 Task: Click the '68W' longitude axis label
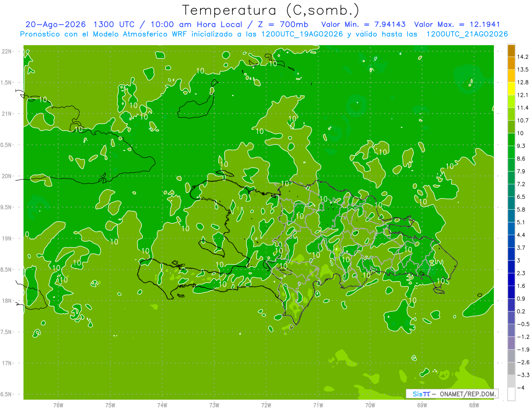tap(473, 406)
